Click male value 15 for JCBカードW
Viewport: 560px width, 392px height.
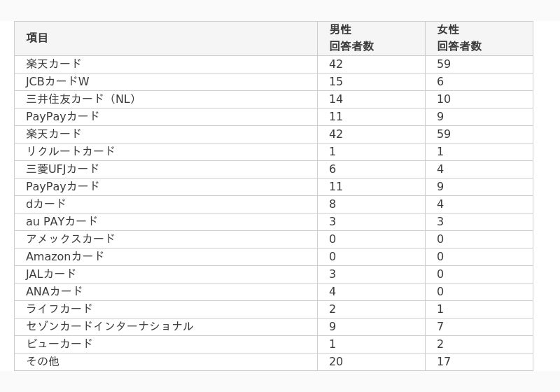(x=336, y=81)
